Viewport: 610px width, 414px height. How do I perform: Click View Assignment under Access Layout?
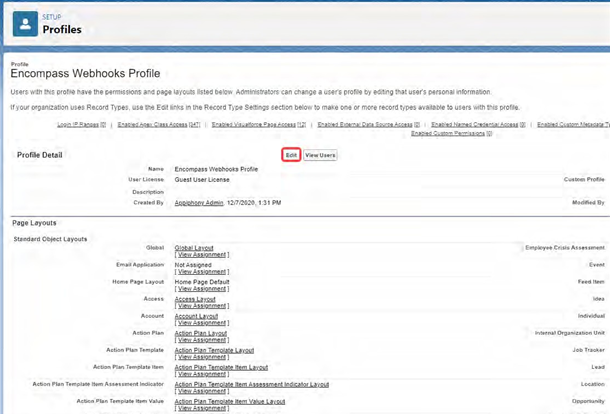[x=202, y=306]
